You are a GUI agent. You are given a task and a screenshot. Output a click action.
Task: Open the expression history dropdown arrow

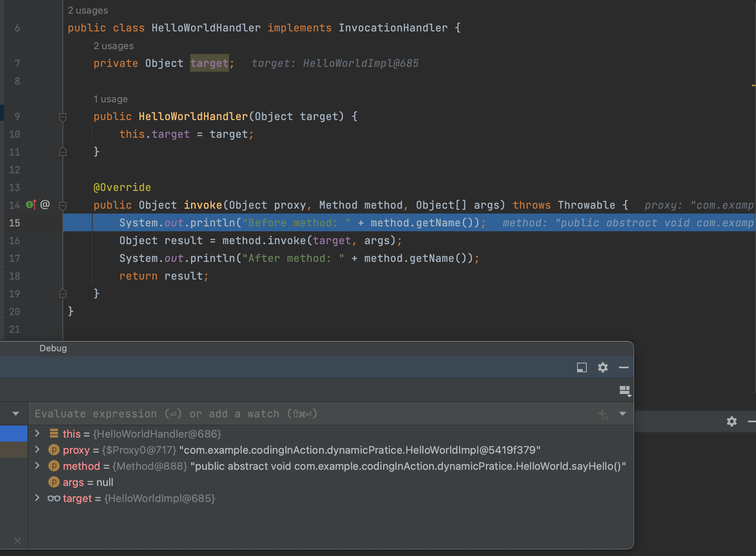(x=622, y=414)
